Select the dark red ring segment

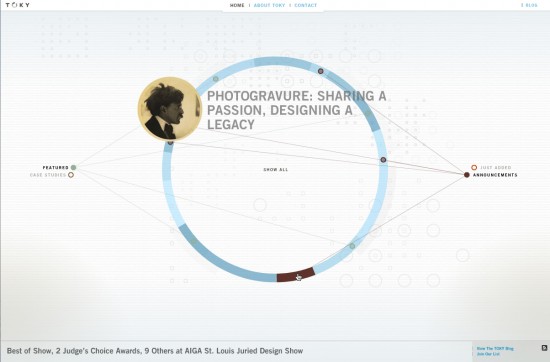coord(295,275)
